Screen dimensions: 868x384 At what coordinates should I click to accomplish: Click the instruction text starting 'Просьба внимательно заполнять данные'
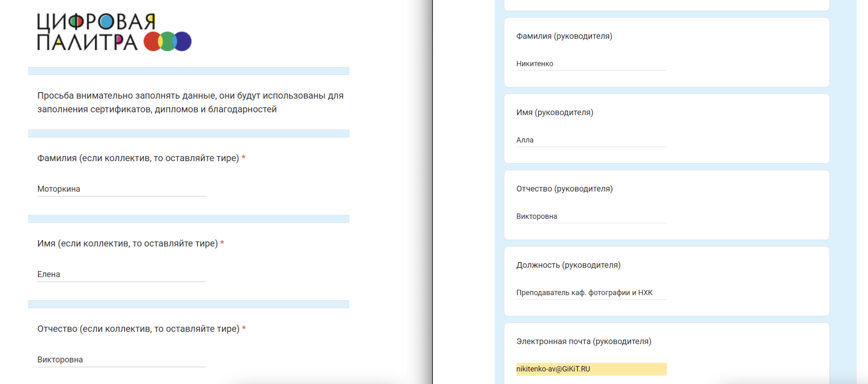[190, 102]
